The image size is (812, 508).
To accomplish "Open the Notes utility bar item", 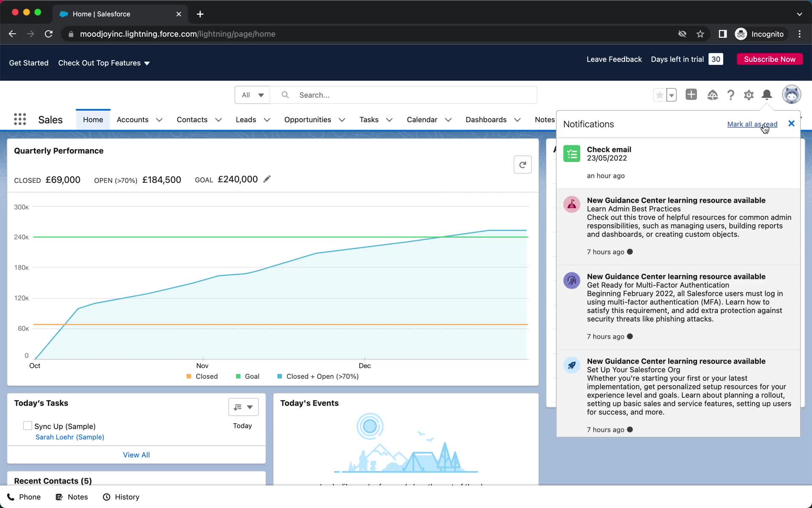I will tap(72, 497).
